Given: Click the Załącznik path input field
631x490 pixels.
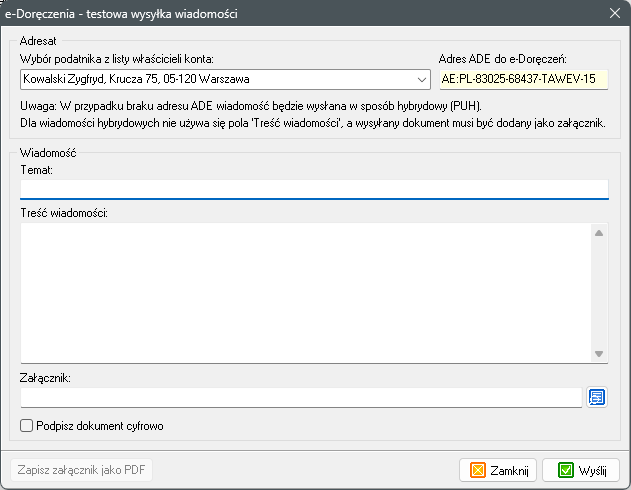Looking at the screenshot, I should click(300, 398).
